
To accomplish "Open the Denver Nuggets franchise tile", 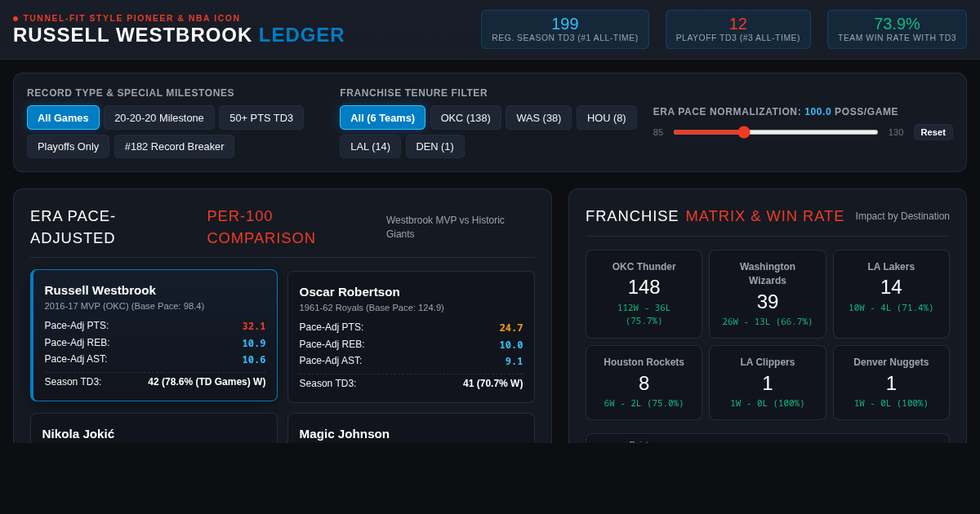I will click(x=891, y=383).
